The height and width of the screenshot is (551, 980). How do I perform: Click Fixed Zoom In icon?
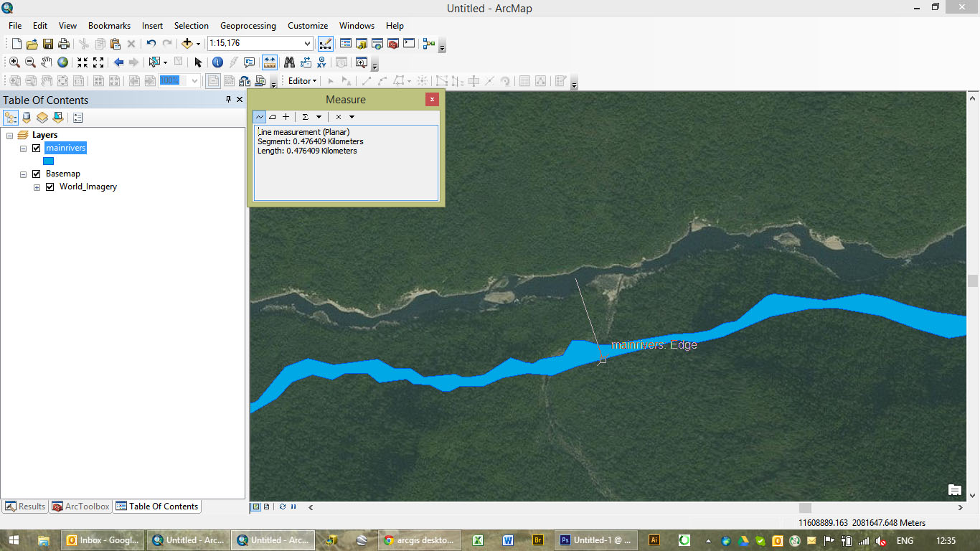tap(83, 62)
